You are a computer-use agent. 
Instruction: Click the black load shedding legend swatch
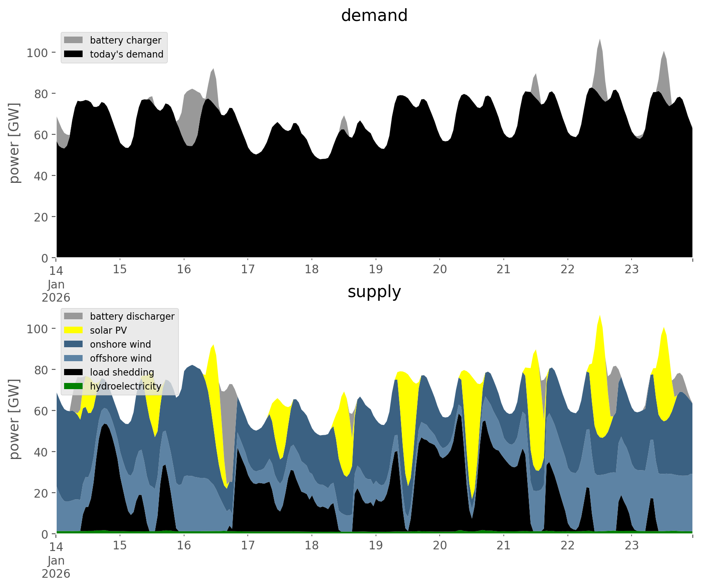coord(73,372)
